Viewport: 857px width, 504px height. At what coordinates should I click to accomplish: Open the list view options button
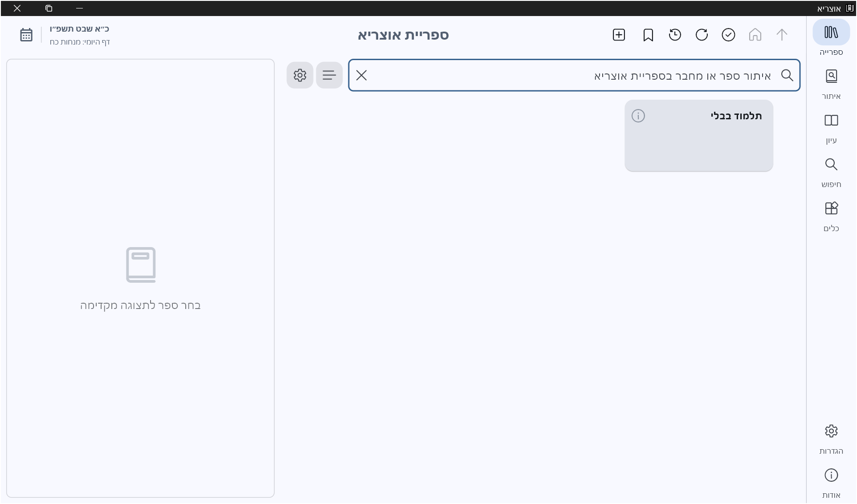[x=329, y=75]
